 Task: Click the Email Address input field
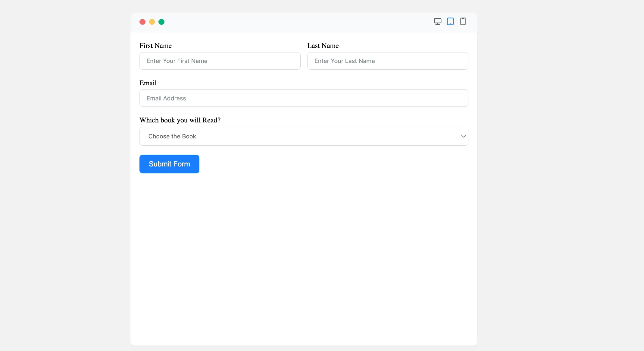click(304, 98)
